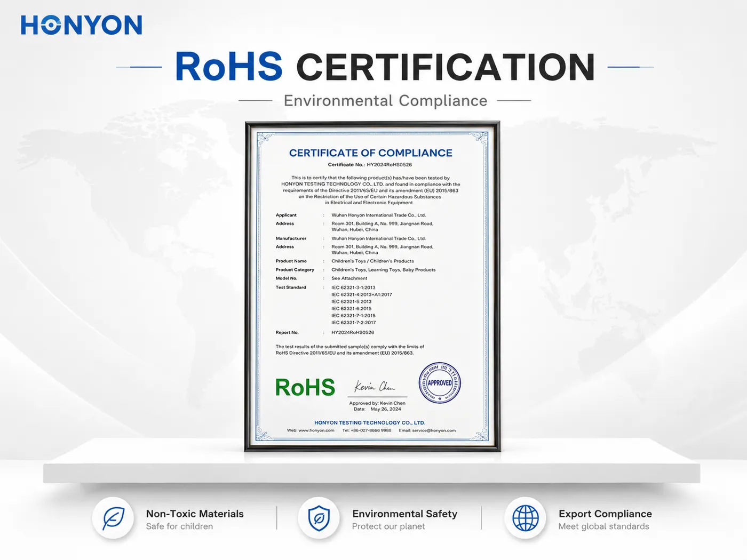Click test standard 'IEC 62321-3-1:2013'
Image resolution: width=747 pixels, height=560 pixels.
353,287
